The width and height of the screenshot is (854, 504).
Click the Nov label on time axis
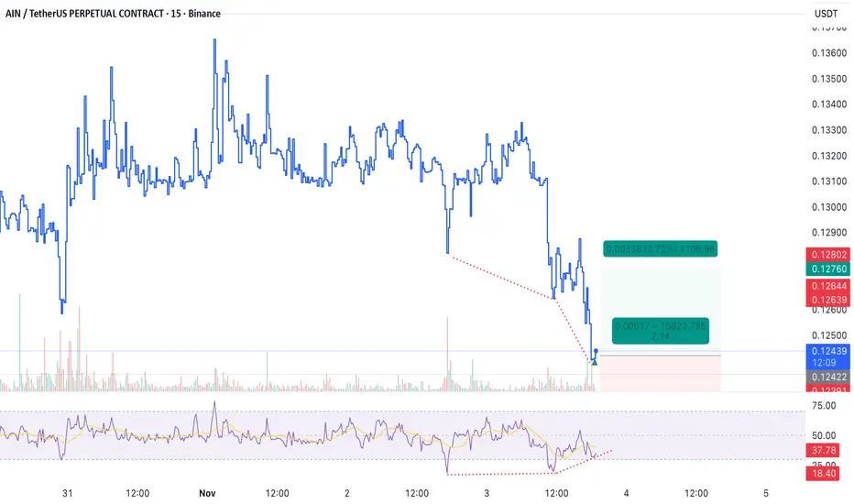click(207, 493)
